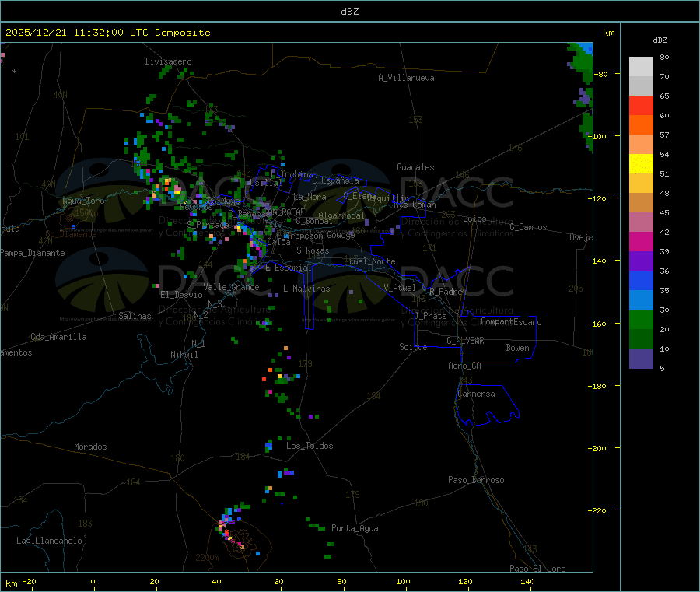
Task: Click the green 20-30 dBZ legend swatch
Action: click(641, 319)
